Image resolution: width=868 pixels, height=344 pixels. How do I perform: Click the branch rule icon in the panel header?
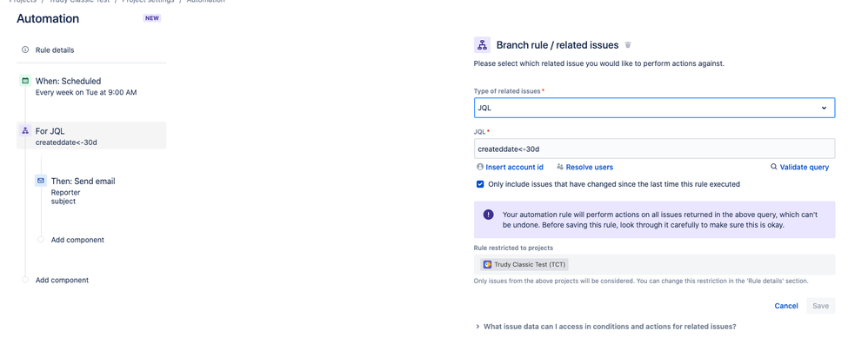tap(482, 45)
